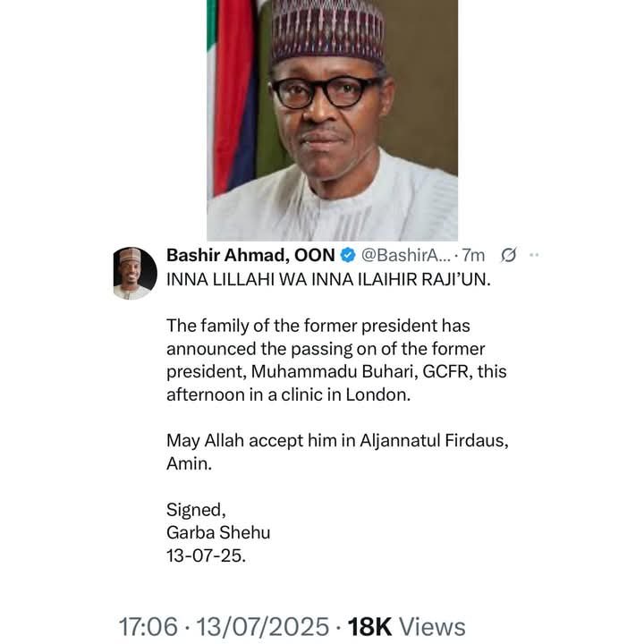The image size is (644, 644).
Task: Tap the Grok slashed-circle icon
Action: point(508,256)
